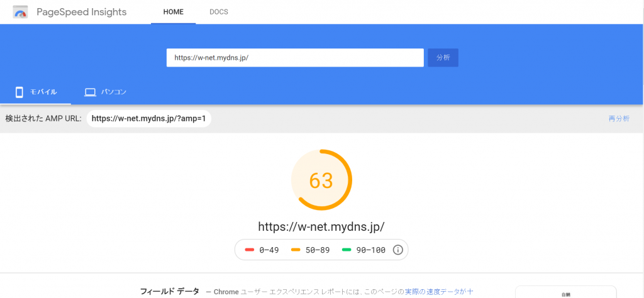The image size is (644, 298).
Task: Click the laptop computer icon
Action: [90, 92]
